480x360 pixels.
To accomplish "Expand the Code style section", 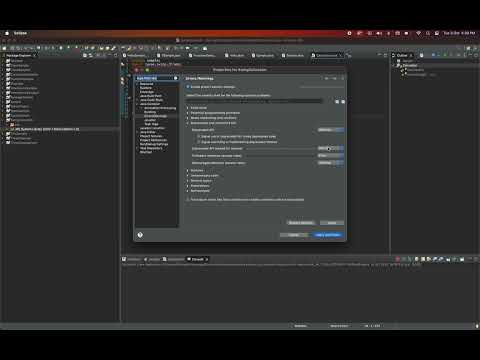I will [x=188, y=108].
